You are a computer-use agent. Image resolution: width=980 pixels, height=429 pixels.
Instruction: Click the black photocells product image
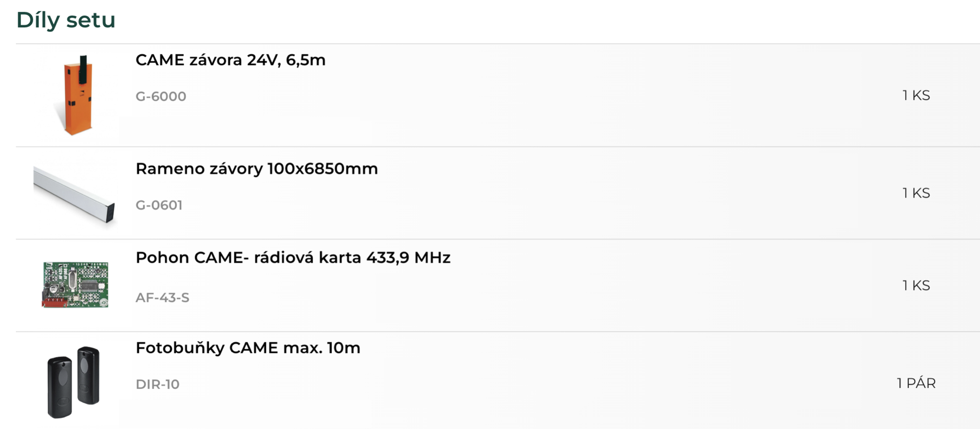pyautogui.click(x=74, y=382)
